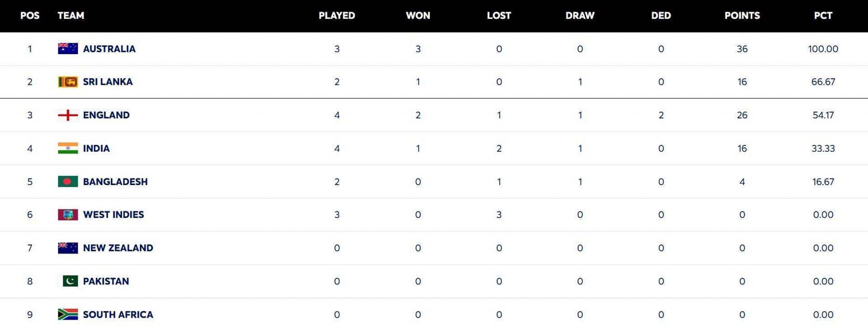The width and height of the screenshot is (868, 330).
Task: Open the SOUTH AFRICA team name
Action: (118, 315)
